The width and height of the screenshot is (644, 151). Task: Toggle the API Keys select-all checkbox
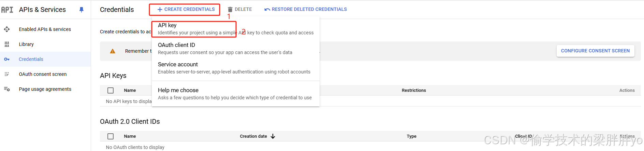coord(111,90)
